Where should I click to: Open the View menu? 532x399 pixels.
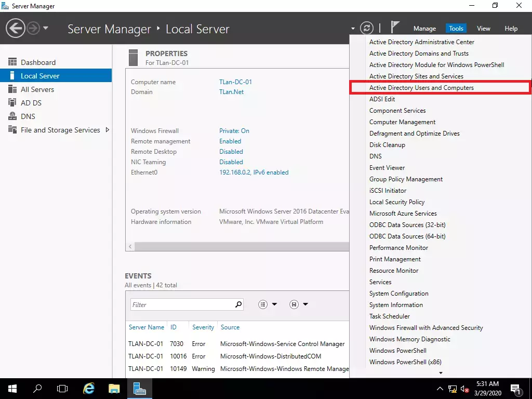tap(484, 29)
